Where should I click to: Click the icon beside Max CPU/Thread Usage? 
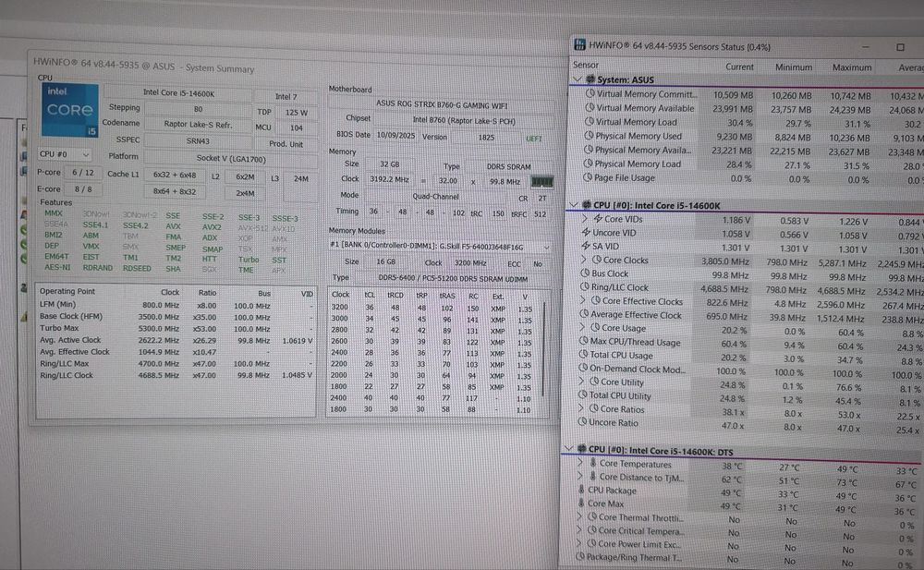(583, 341)
